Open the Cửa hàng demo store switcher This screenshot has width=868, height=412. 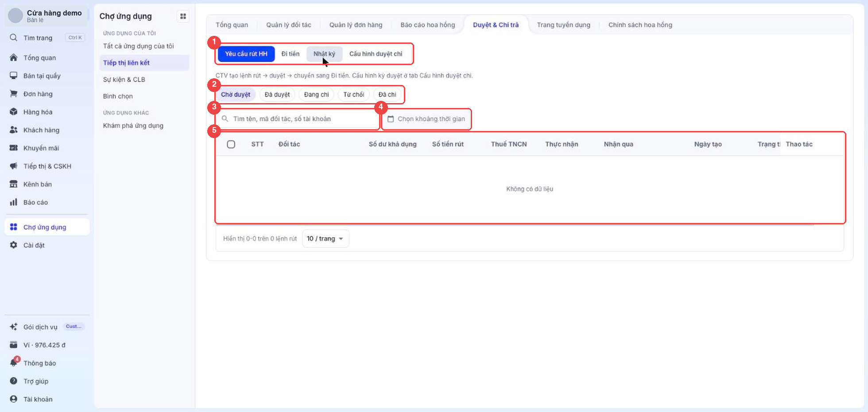(x=46, y=15)
